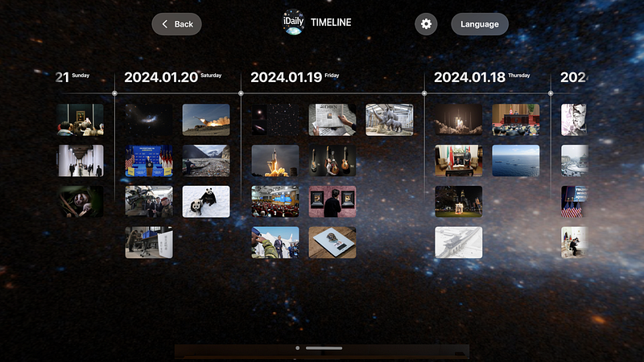The width and height of the screenshot is (644, 362).
Task: Open the illuminated night city square photo
Action: point(459,202)
